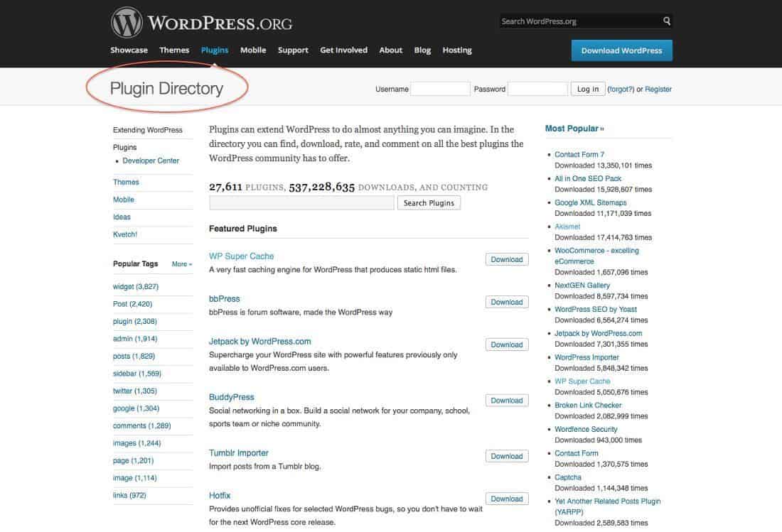
Task: Open the About menu item
Action: (x=390, y=50)
